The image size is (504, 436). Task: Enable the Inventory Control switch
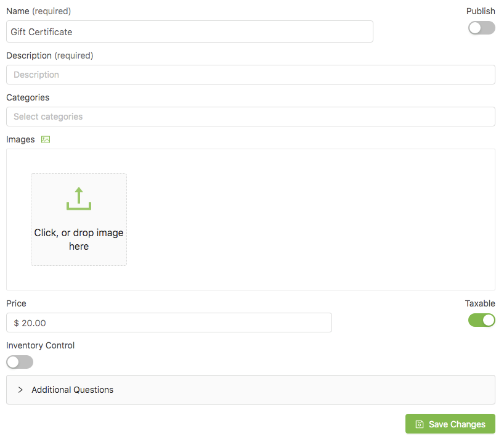pos(20,362)
